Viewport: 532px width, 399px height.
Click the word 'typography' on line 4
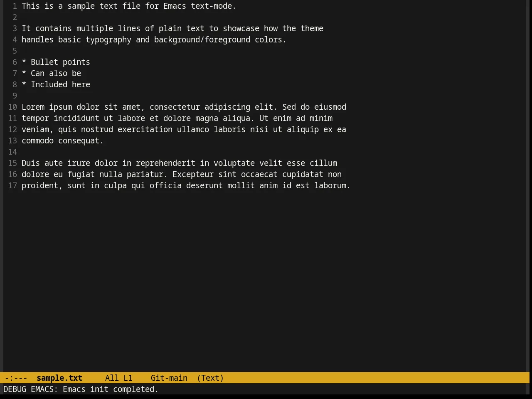coord(108,39)
